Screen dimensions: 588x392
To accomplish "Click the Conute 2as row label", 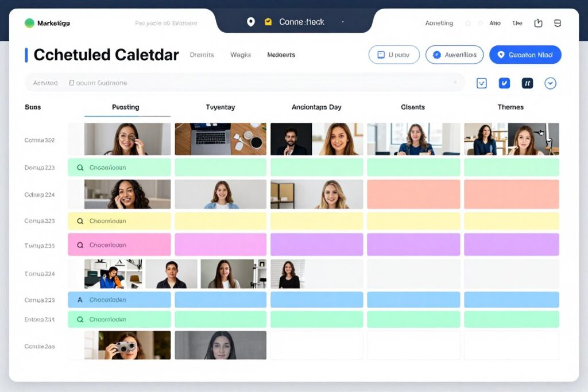I will click(40, 347).
